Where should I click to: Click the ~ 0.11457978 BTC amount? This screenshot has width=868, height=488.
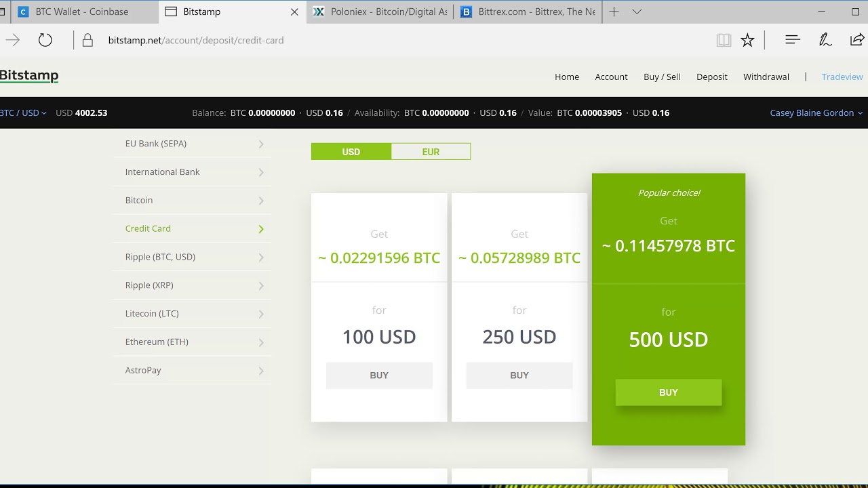point(669,245)
